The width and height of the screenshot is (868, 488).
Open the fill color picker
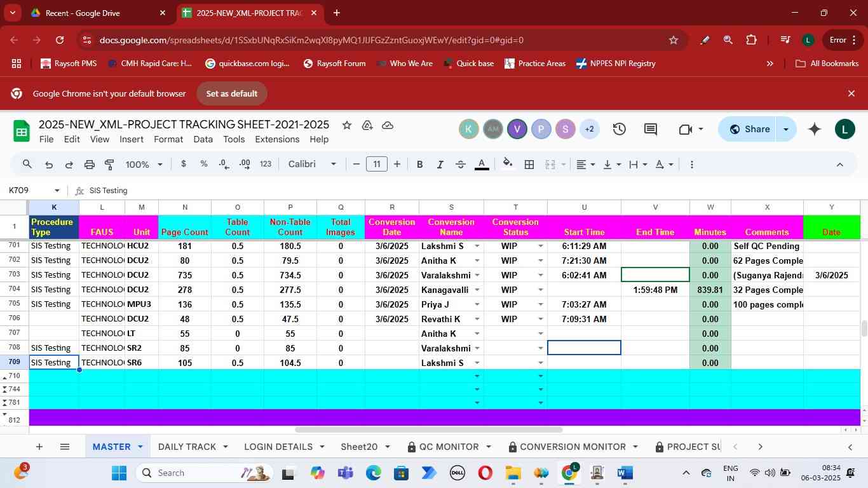pyautogui.click(x=507, y=165)
